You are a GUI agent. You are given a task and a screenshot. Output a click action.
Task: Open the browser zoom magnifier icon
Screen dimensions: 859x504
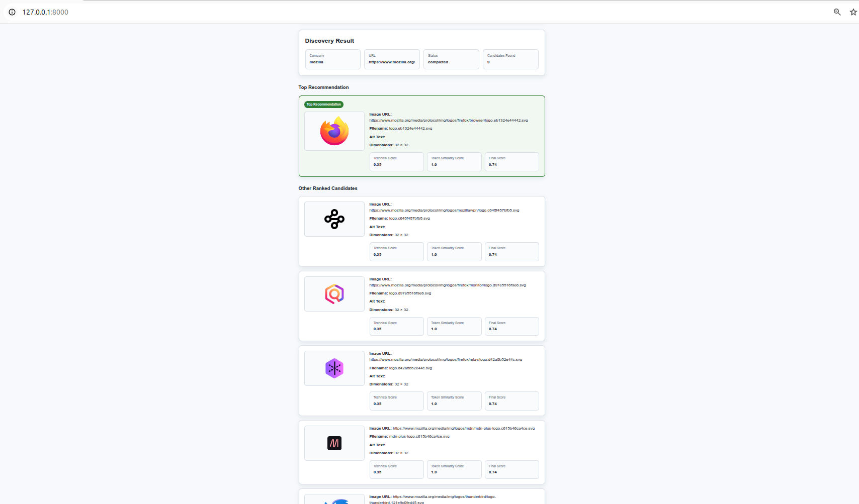click(x=837, y=12)
